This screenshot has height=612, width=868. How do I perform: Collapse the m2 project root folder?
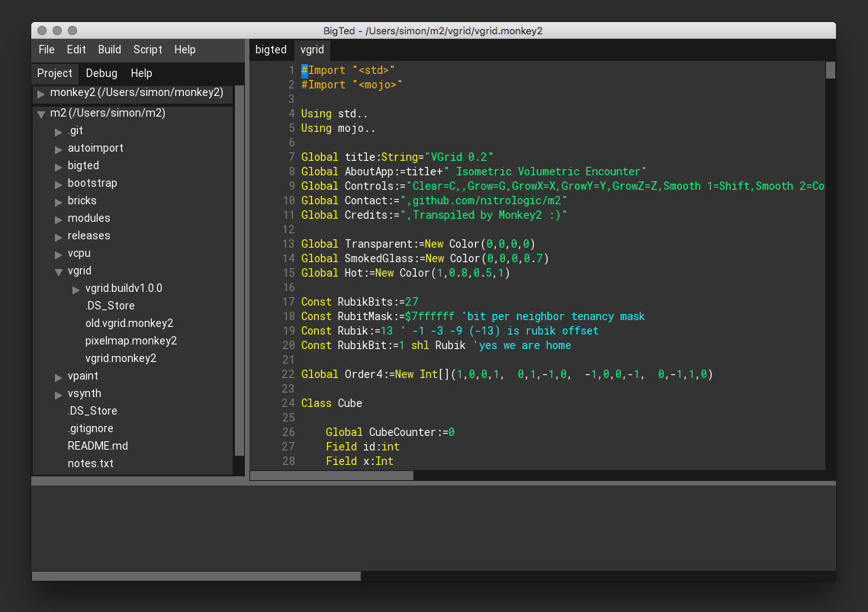pyautogui.click(x=41, y=114)
